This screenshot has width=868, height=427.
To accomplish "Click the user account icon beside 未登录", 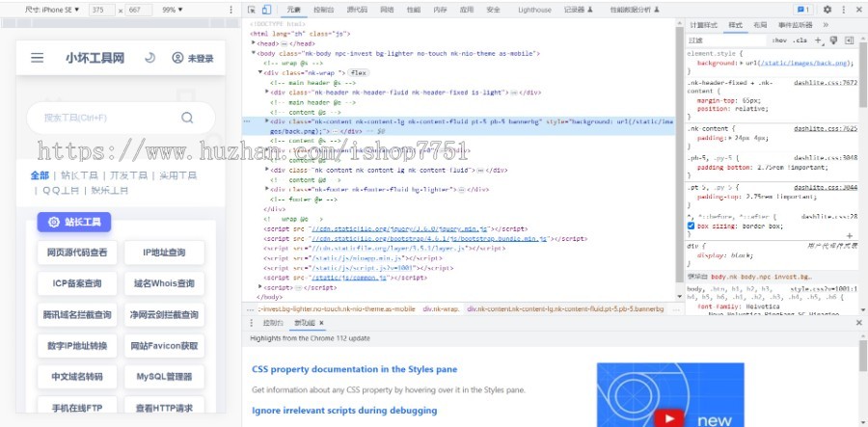I will (177, 58).
